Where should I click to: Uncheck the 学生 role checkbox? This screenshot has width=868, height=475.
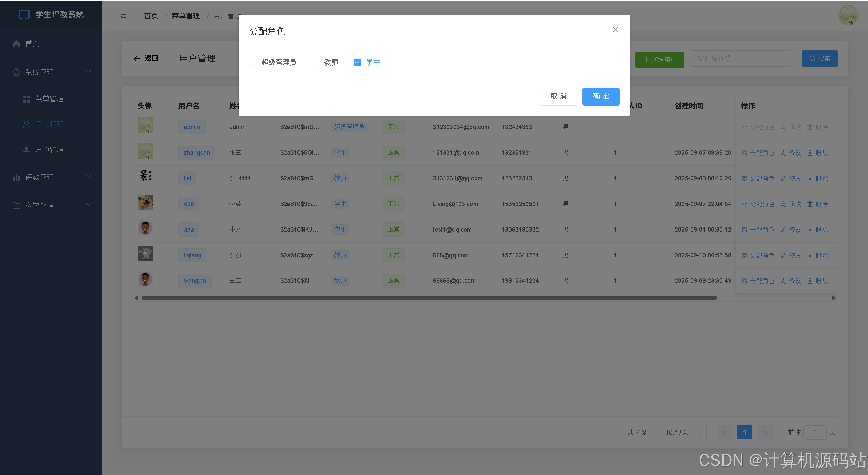tap(357, 62)
